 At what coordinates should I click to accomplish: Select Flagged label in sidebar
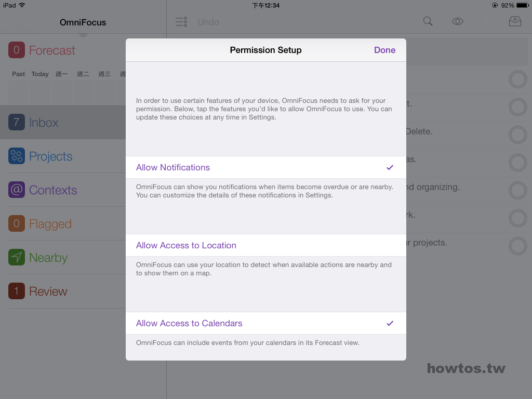click(50, 224)
